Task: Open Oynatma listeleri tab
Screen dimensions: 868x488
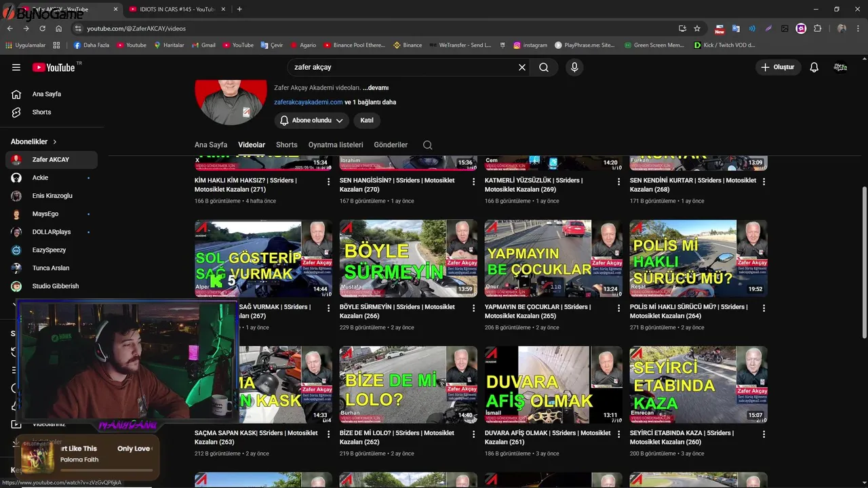Action: (336, 145)
